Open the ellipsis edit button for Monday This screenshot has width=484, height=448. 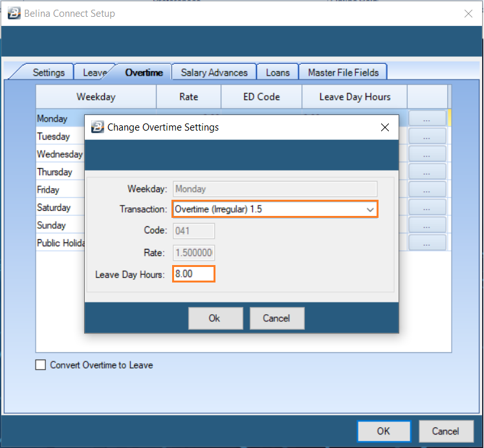pyautogui.click(x=427, y=118)
